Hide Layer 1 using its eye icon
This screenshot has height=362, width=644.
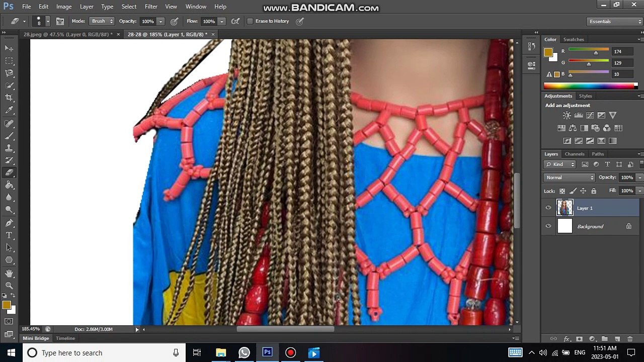tap(548, 208)
